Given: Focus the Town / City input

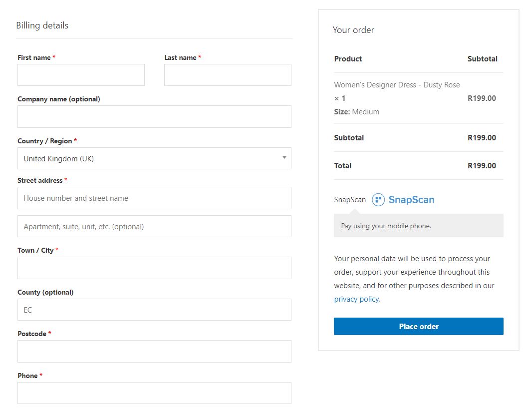Looking at the screenshot, I should 154,268.
